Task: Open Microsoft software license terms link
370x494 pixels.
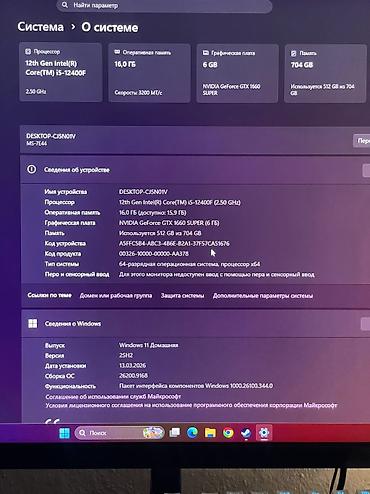Action: (191, 405)
